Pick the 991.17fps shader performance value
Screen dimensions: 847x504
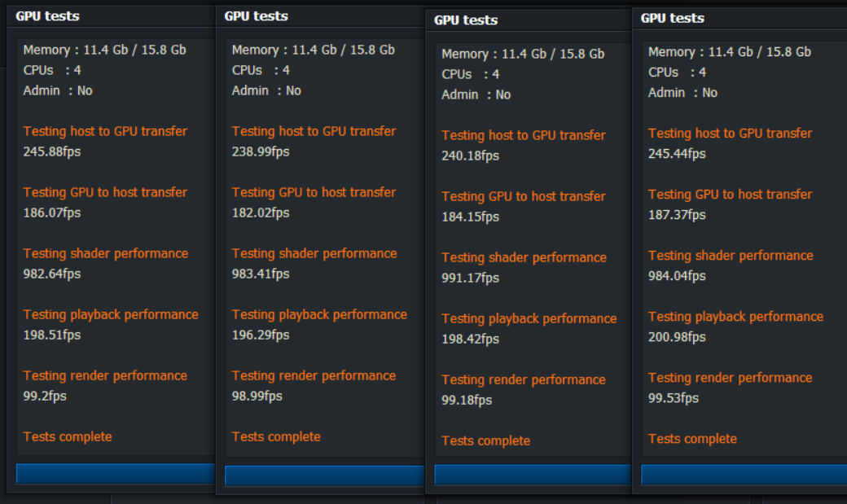point(471,278)
